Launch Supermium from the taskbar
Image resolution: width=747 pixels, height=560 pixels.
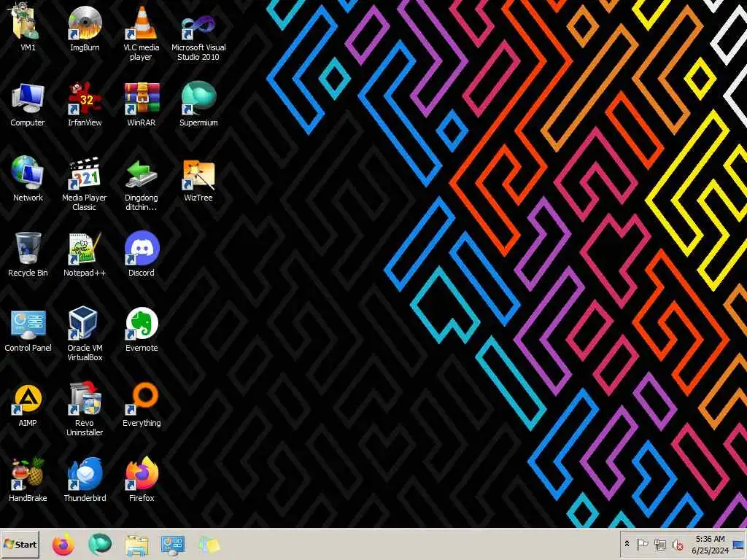click(99, 544)
